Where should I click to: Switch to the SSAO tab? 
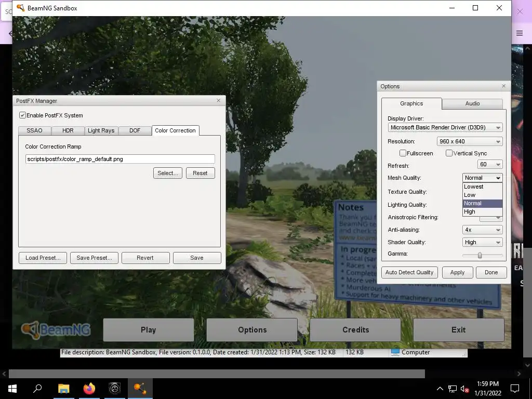click(x=35, y=130)
